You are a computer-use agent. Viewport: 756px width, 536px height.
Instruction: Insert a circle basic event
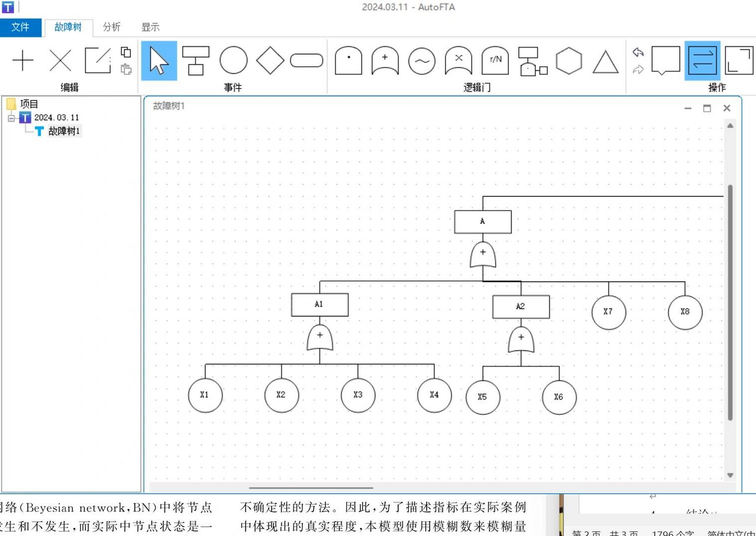click(233, 60)
